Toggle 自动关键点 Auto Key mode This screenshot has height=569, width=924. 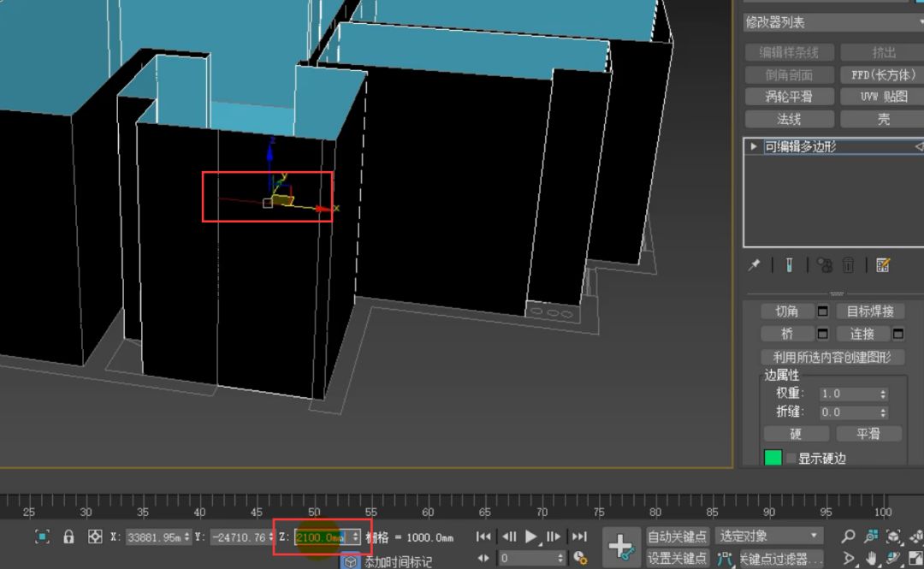tap(677, 536)
